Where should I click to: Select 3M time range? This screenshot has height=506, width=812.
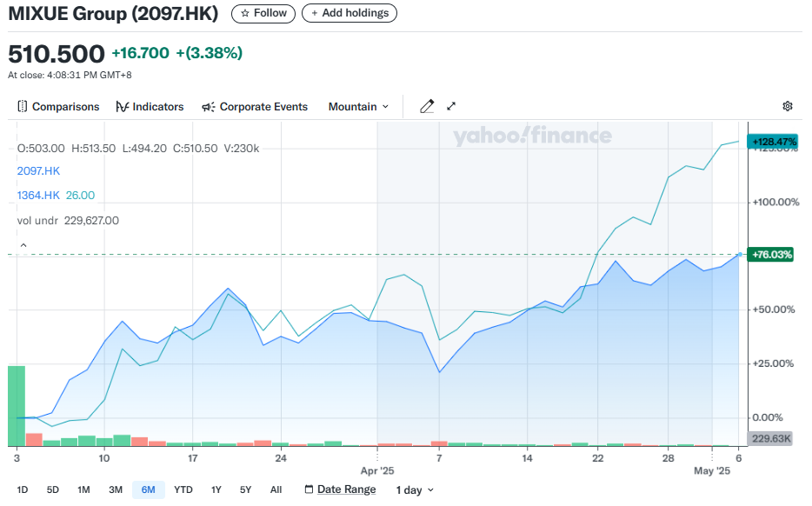116,489
